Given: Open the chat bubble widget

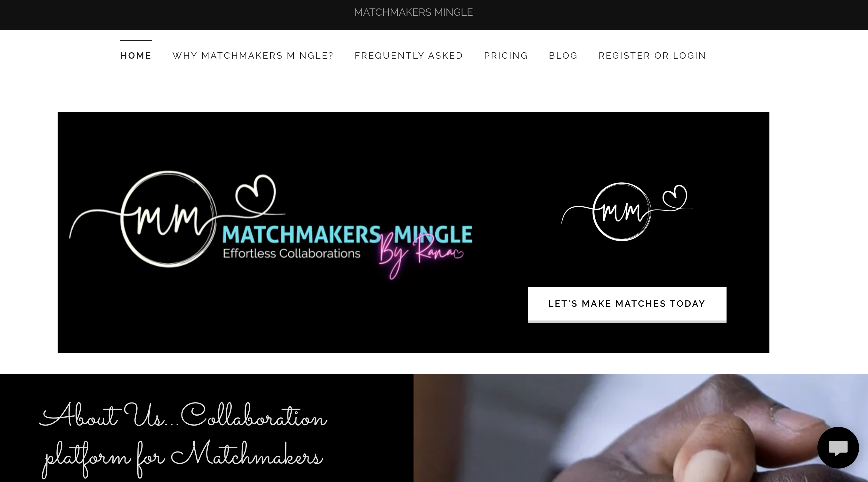Looking at the screenshot, I should 838,448.
